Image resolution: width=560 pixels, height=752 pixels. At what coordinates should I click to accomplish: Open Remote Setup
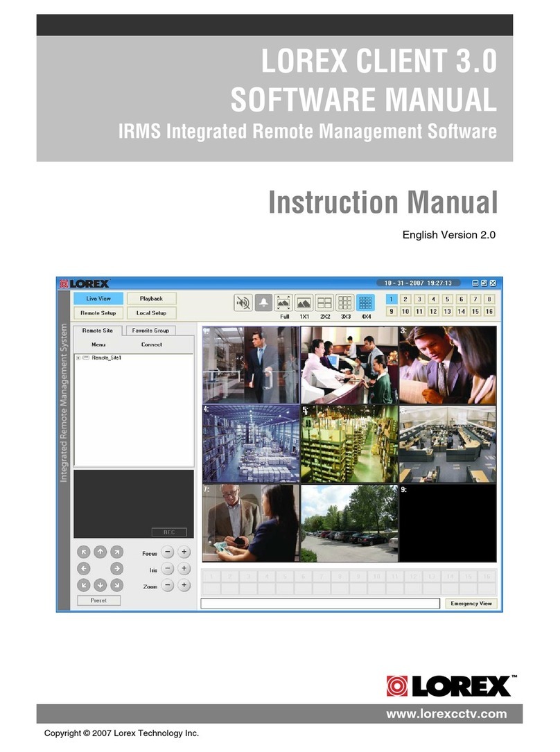click(x=98, y=313)
